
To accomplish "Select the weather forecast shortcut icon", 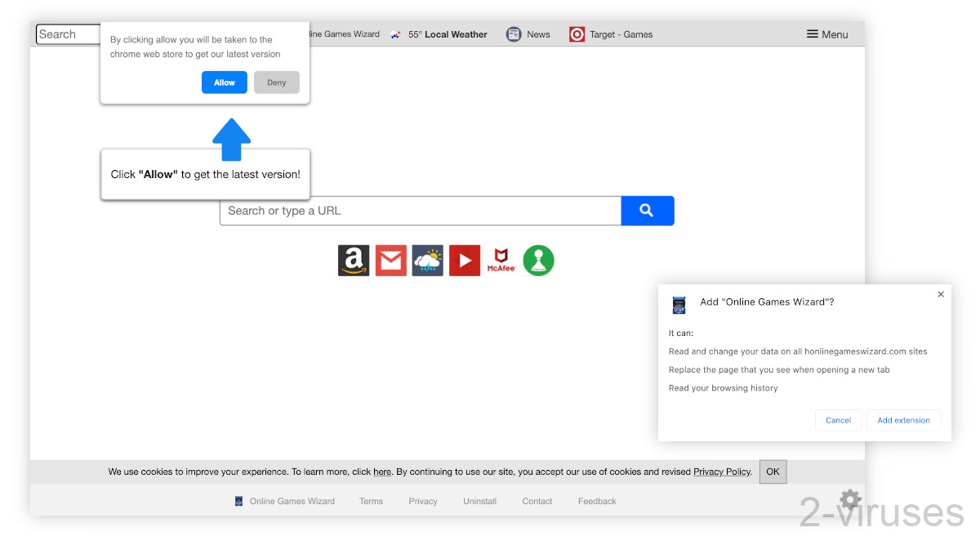I will pos(427,260).
